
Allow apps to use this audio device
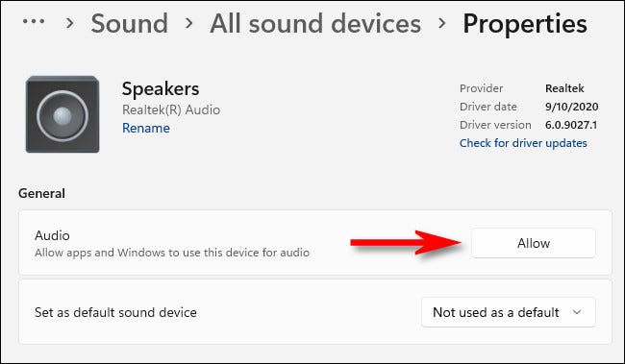[534, 243]
